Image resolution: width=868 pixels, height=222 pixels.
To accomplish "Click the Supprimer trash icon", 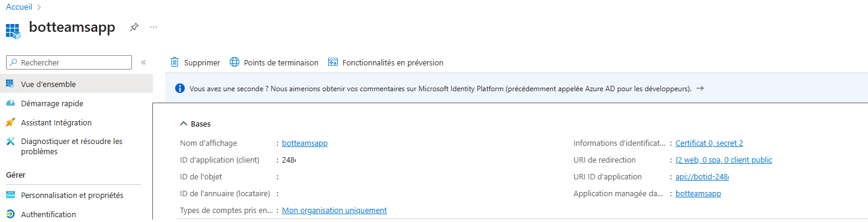I will click(175, 62).
